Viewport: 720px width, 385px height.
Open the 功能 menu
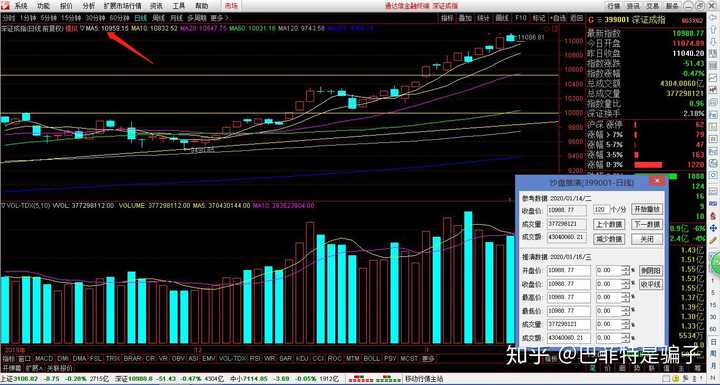pyautogui.click(x=44, y=6)
